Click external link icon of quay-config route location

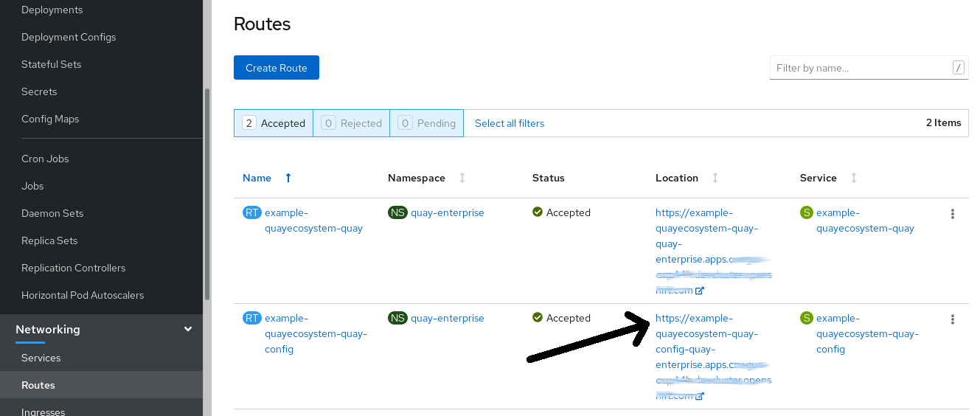(700, 396)
